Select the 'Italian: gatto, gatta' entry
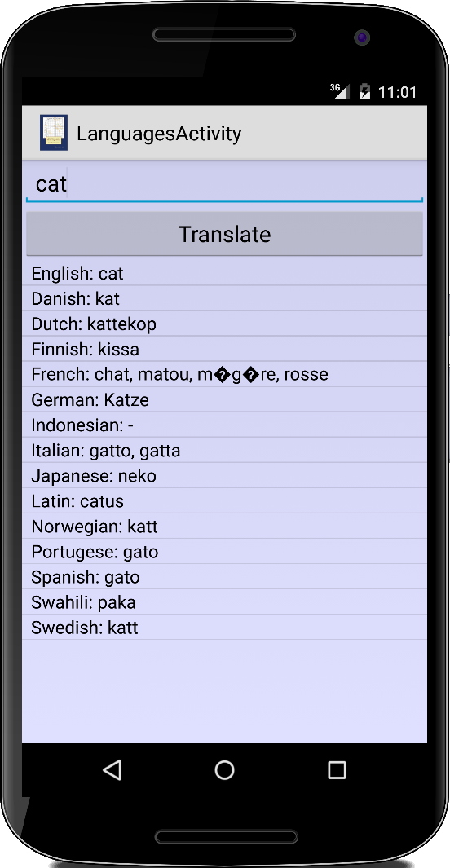The width and height of the screenshot is (450, 868). point(224,451)
